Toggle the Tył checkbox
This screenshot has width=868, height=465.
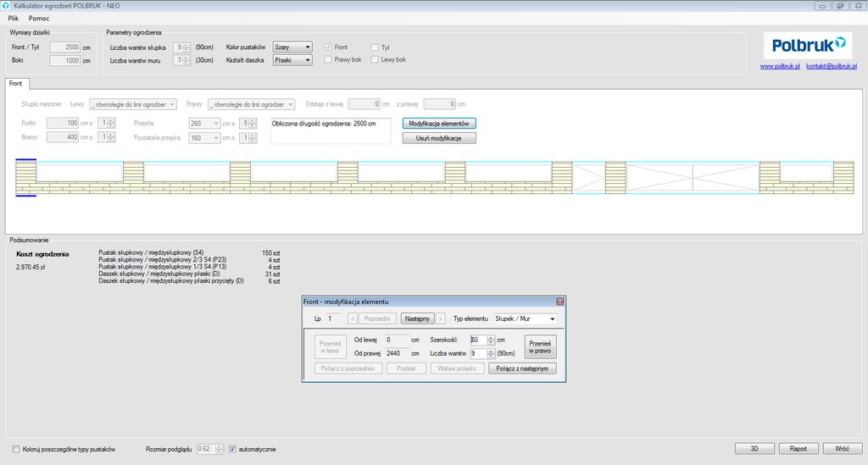tap(375, 47)
